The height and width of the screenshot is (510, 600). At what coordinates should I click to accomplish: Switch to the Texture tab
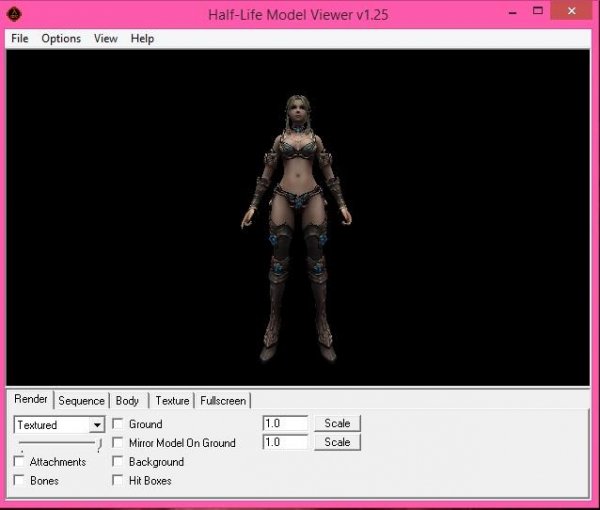172,401
